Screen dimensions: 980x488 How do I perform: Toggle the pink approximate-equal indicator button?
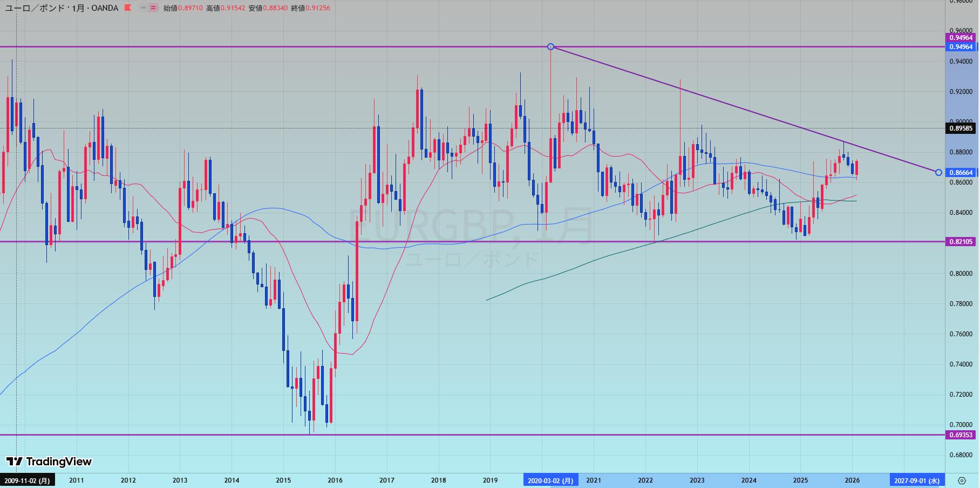click(153, 8)
